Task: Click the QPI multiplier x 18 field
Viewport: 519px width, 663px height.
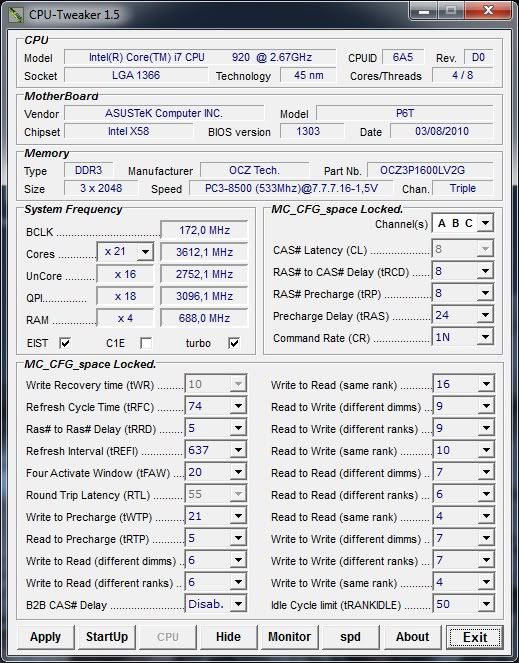Action: click(x=125, y=296)
